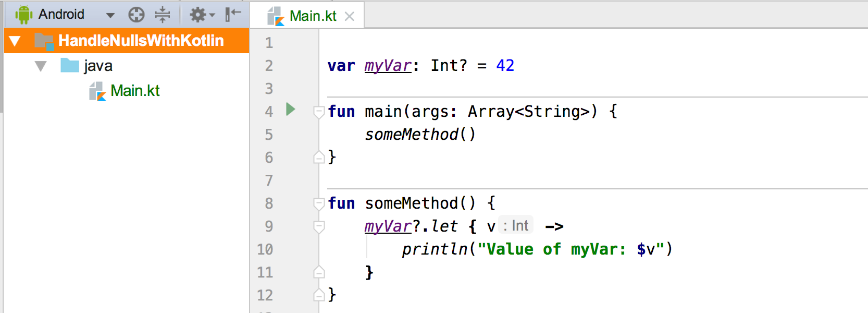
Task: Click the Main.kt Kotlin file icon in the tree
Action: 97,91
